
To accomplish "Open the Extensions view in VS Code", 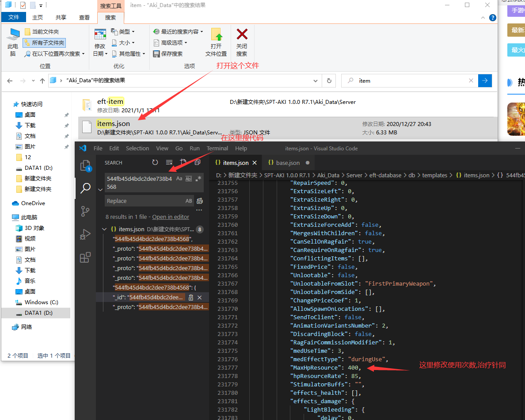I will coord(85,257).
